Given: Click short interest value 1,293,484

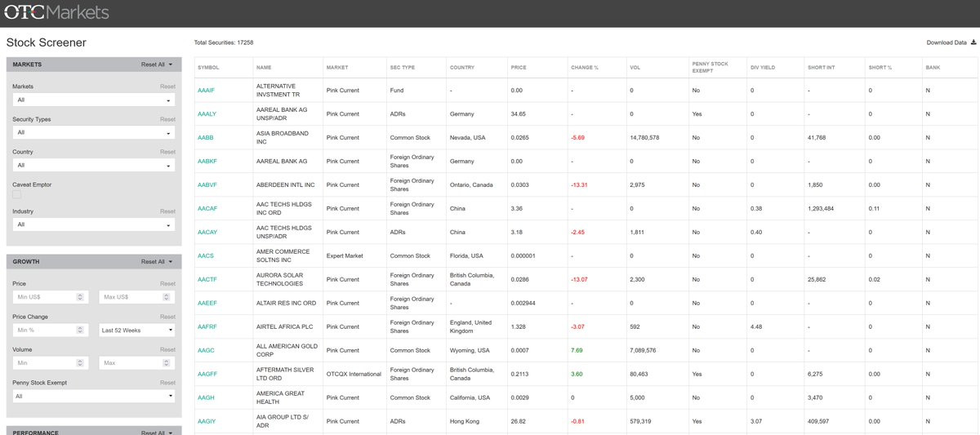Looking at the screenshot, I should coord(820,209).
